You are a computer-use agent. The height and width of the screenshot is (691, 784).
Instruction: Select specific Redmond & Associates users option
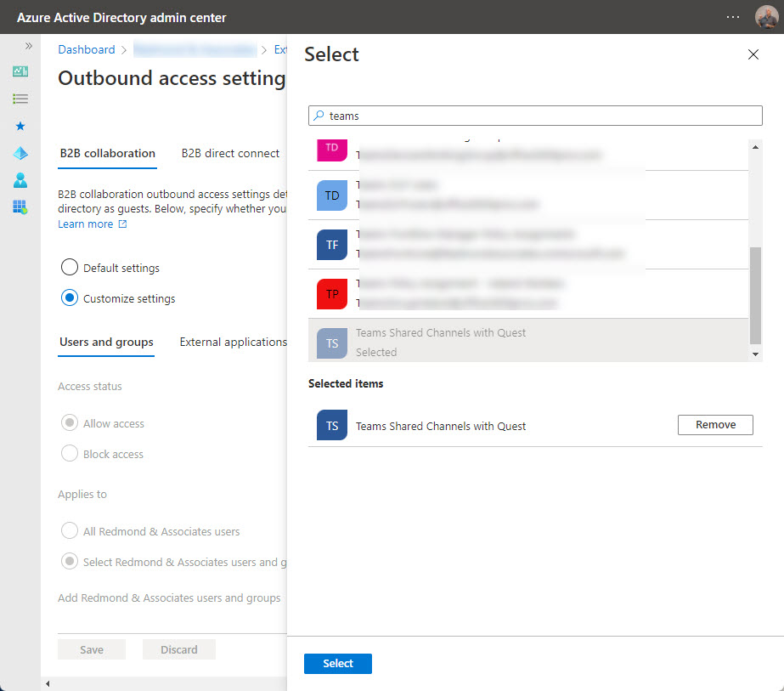click(x=70, y=562)
